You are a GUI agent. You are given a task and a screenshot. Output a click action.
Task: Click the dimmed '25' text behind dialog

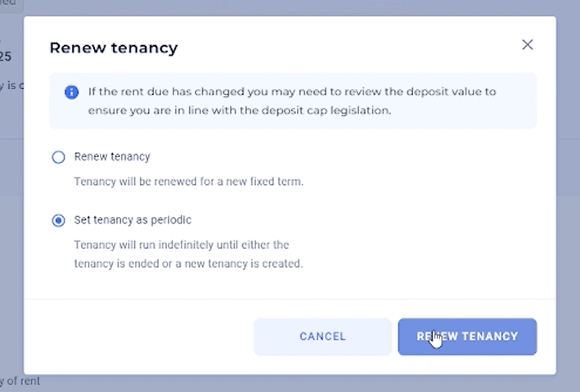tap(6, 56)
